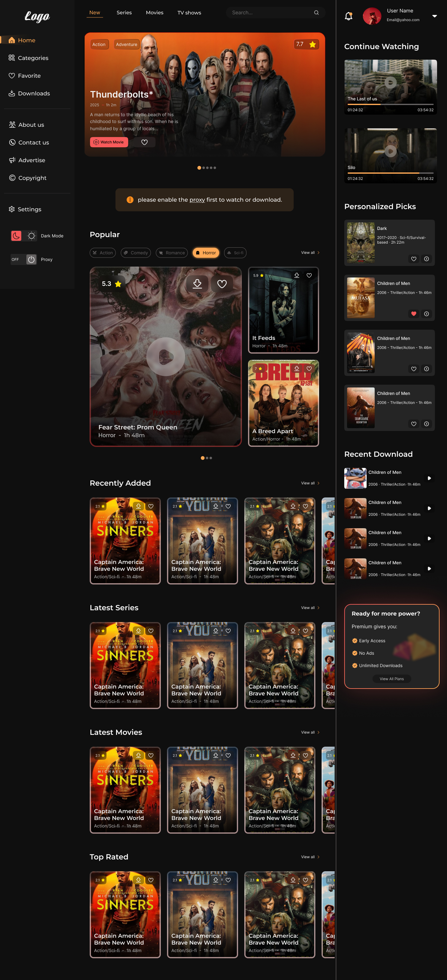Open the Movies tab
This screenshot has height=980, width=447.
[155, 12]
